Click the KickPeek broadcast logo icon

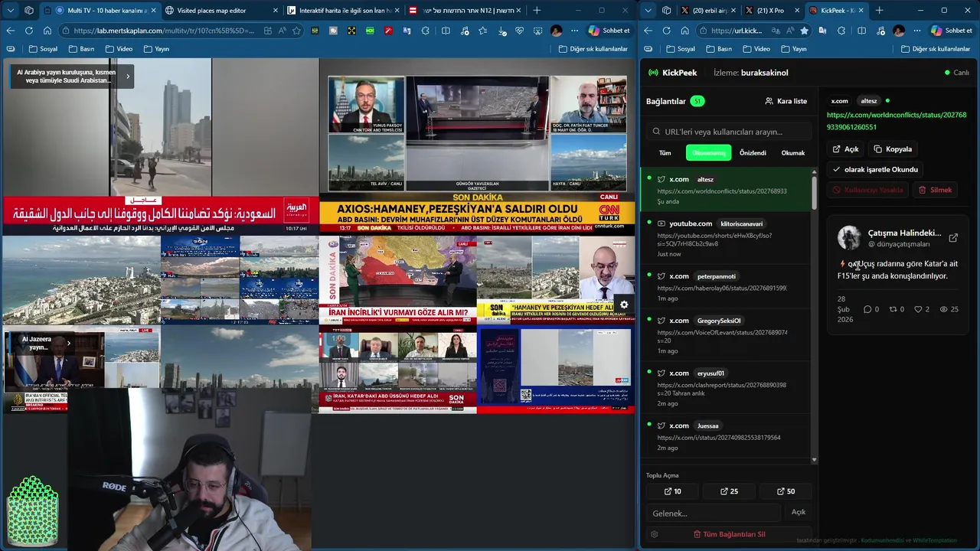point(653,73)
